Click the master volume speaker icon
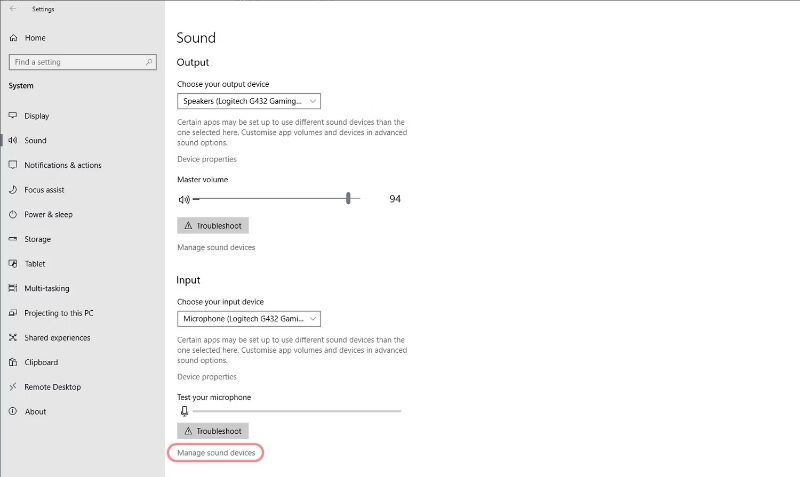 [183, 199]
